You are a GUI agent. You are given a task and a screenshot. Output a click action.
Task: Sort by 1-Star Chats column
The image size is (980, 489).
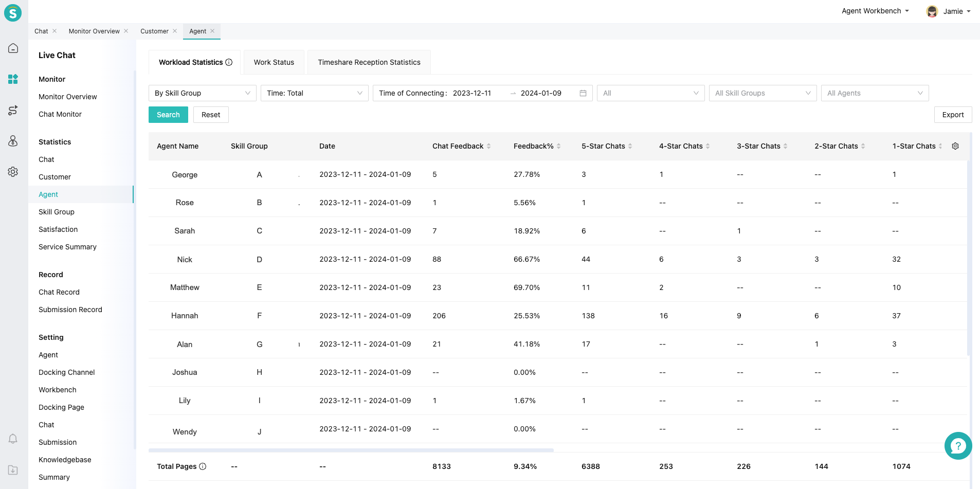pos(940,146)
